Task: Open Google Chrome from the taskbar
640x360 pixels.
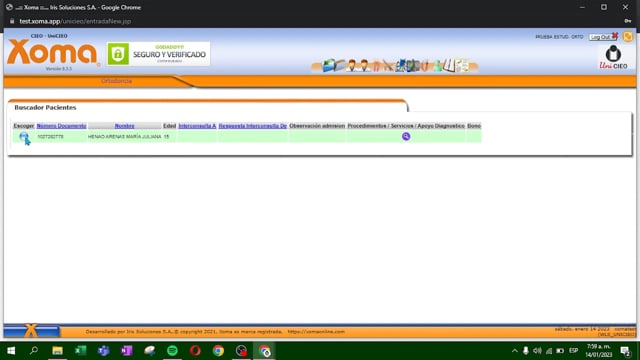Action: [x=218, y=351]
